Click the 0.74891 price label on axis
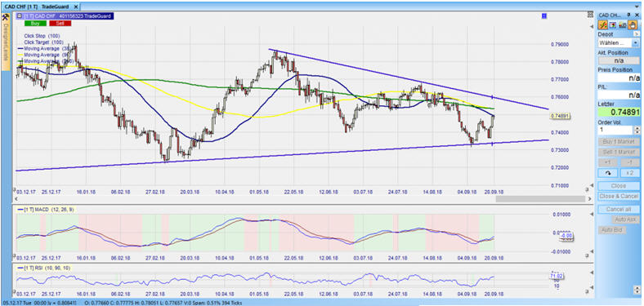This screenshot has height=306, width=644. [x=561, y=116]
